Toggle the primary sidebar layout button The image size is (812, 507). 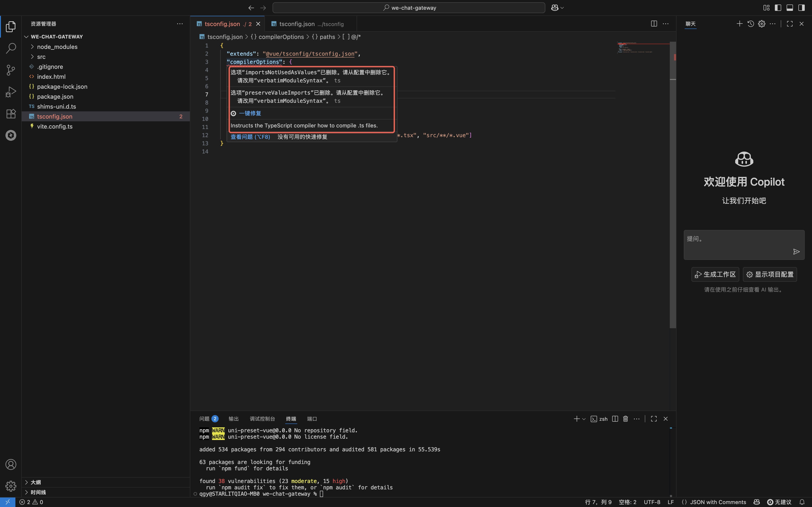click(x=778, y=8)
